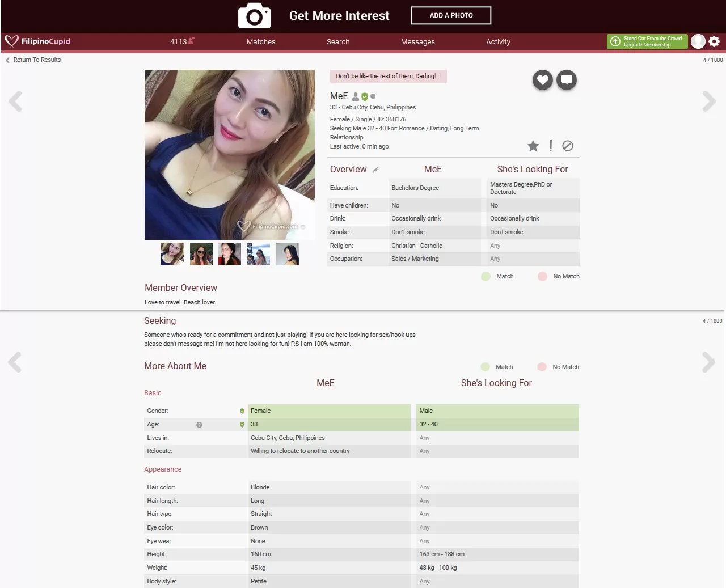Click the age help question mark icon
Image resolution: width=726 pixels, height=588 pixels.
pyautogui.click(x=199, y=425)
